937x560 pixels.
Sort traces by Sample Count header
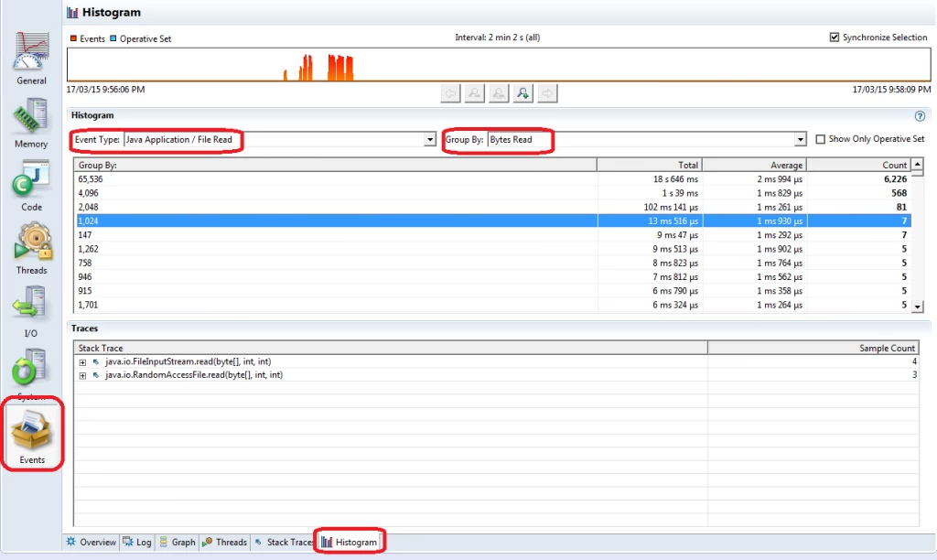[813, 348]
